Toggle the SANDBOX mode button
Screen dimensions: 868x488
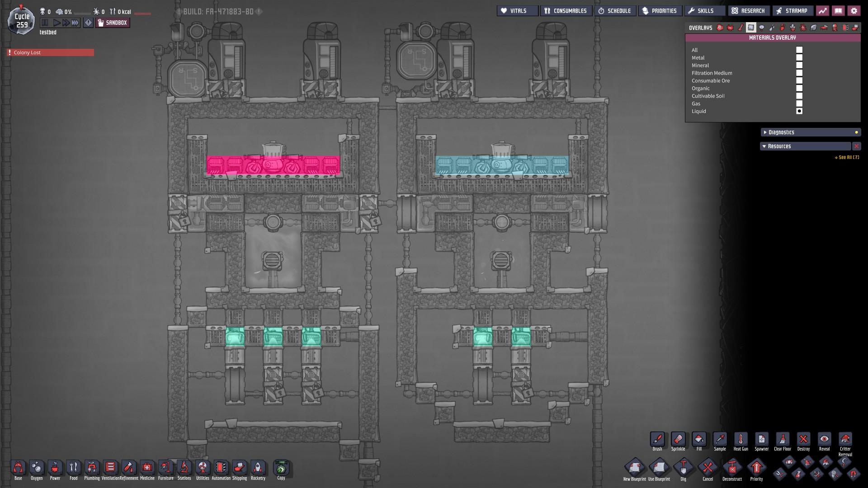tap(113, 23)
